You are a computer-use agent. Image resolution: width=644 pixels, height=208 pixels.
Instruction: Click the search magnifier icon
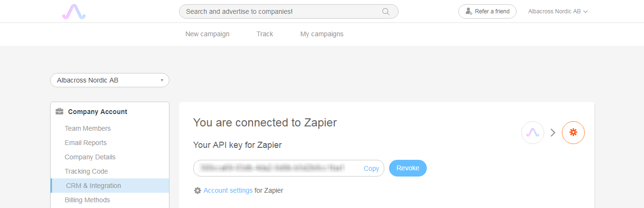(386, 11)
